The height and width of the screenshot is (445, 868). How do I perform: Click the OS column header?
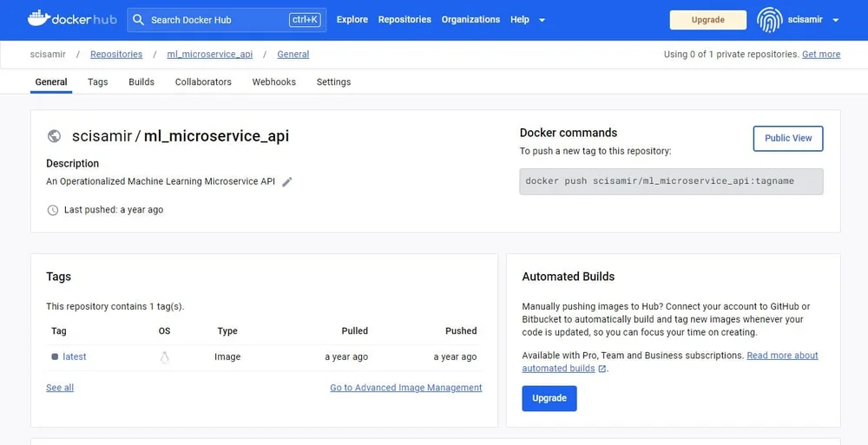164,331
